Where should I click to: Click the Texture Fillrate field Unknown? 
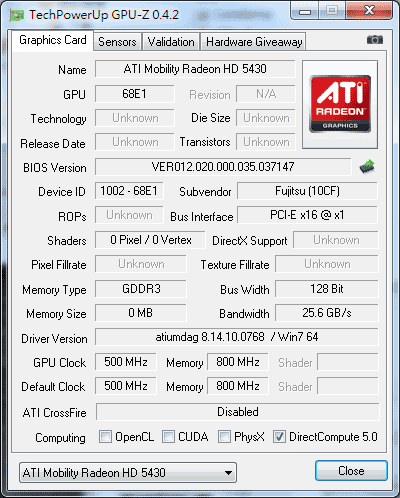pos(327,264)
